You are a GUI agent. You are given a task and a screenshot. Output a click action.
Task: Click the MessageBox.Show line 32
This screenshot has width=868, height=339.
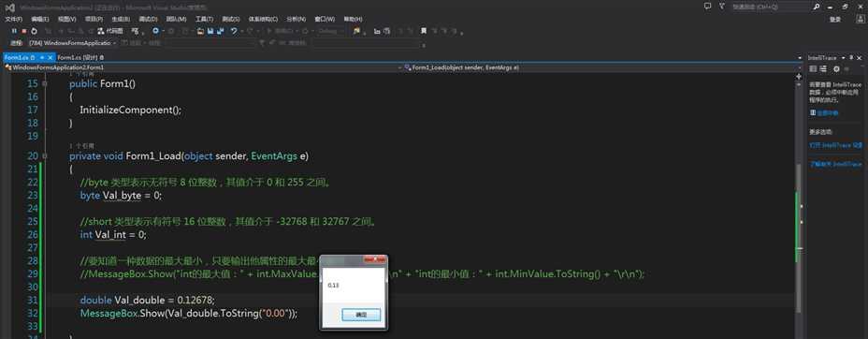point(189,314)
